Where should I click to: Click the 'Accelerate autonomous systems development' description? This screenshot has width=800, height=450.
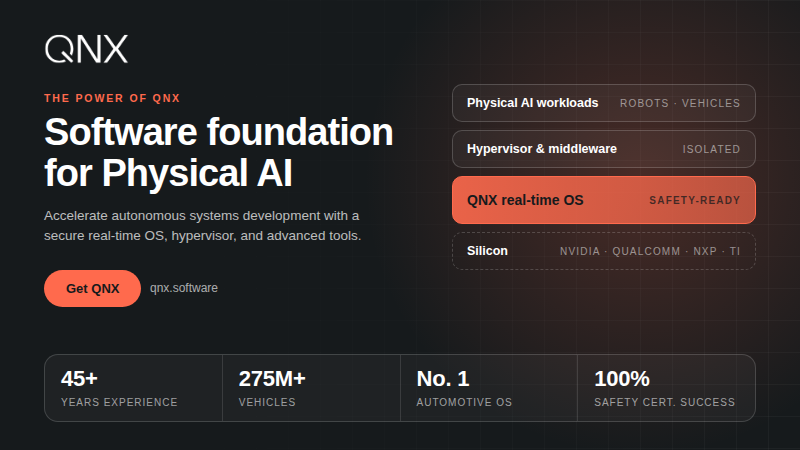(x=203, y=226)
